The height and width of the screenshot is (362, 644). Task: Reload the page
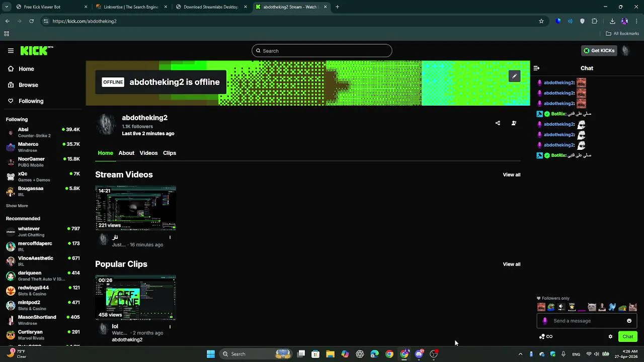[31, 21]
